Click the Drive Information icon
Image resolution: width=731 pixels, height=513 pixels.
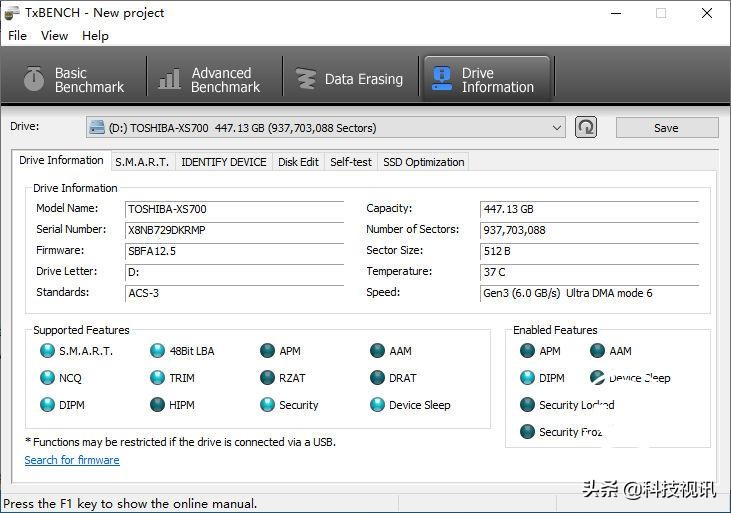(x=441, y=79)
